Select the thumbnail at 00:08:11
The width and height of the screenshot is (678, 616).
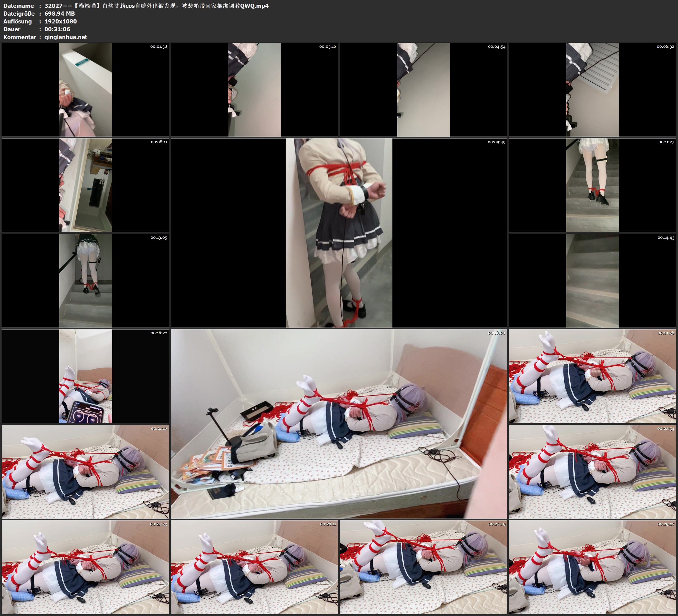click(85, 185)
